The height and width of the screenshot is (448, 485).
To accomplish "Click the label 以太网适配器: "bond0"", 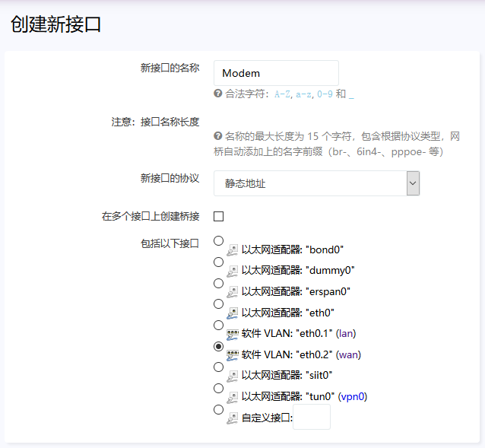I will [x=293, y=249].
